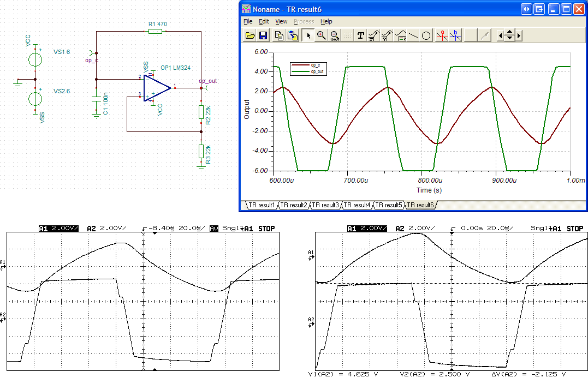Screen dimensions: 588x378
Task: Switch to the TR result1 tab
Action: click(x=262, y=205)
